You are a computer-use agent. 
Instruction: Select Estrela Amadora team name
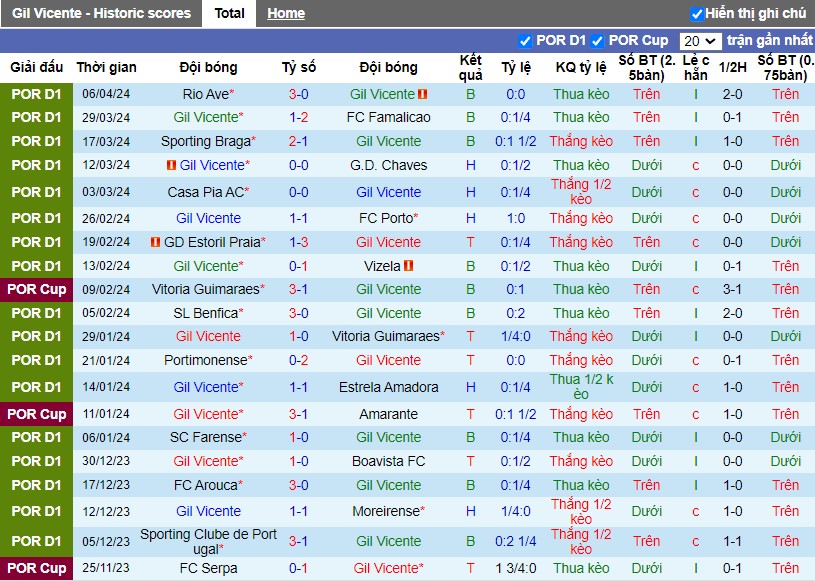tap(388, 387)
